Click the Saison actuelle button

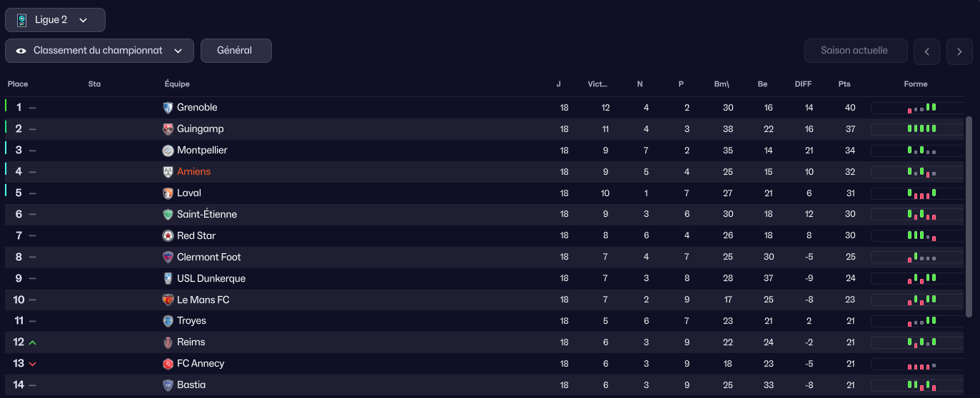point(855,51)
